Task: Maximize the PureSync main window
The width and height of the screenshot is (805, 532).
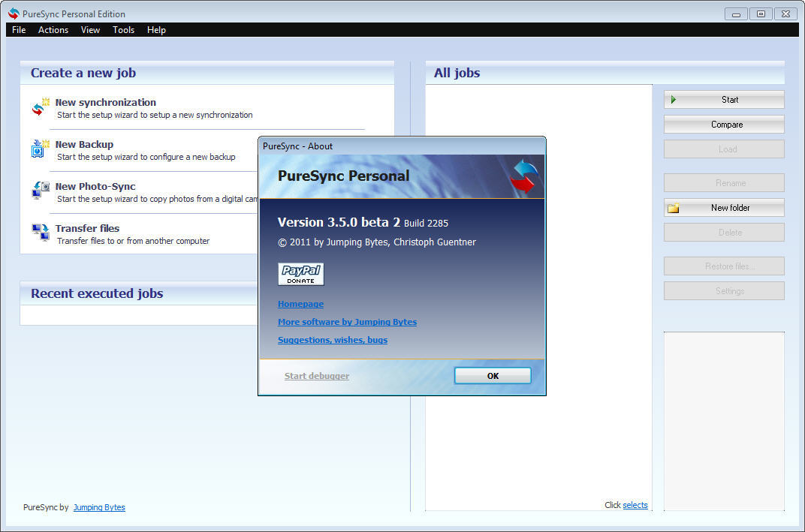Action: point(761,14)
